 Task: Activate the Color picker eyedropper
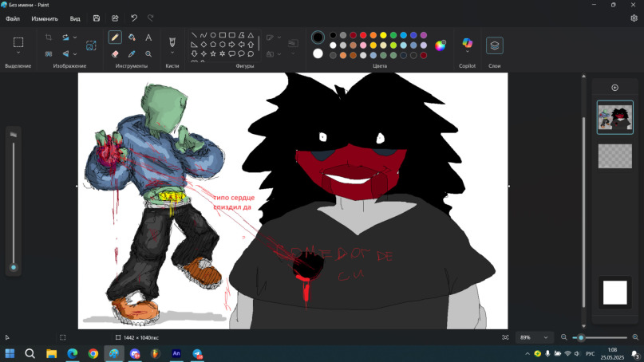(132, 54)
